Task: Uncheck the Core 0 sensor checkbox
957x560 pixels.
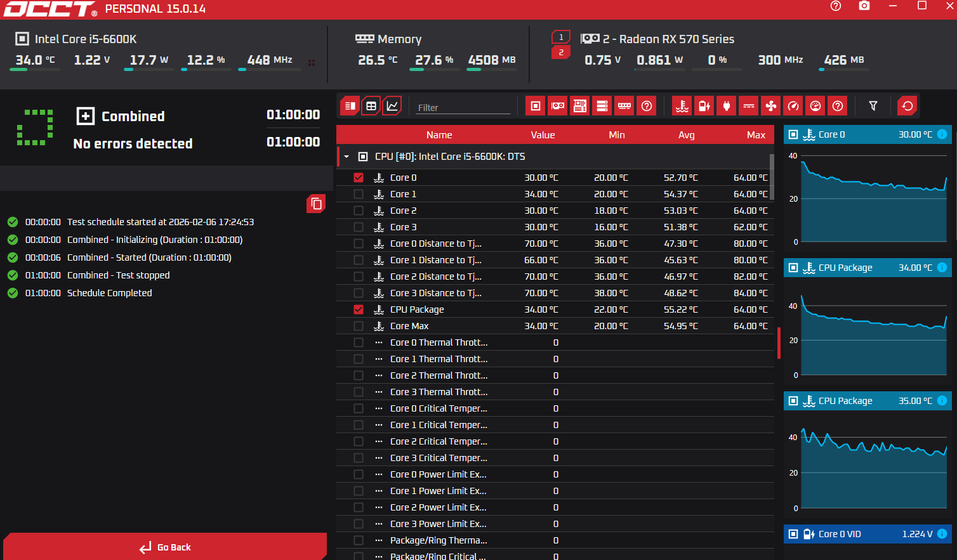Action: (359, 178)
